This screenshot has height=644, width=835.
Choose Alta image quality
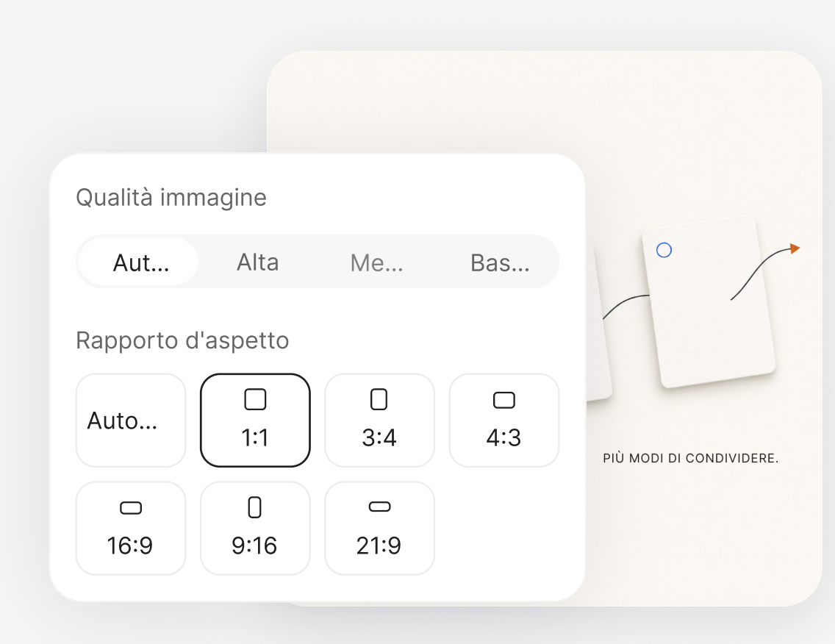click(258, 262)
